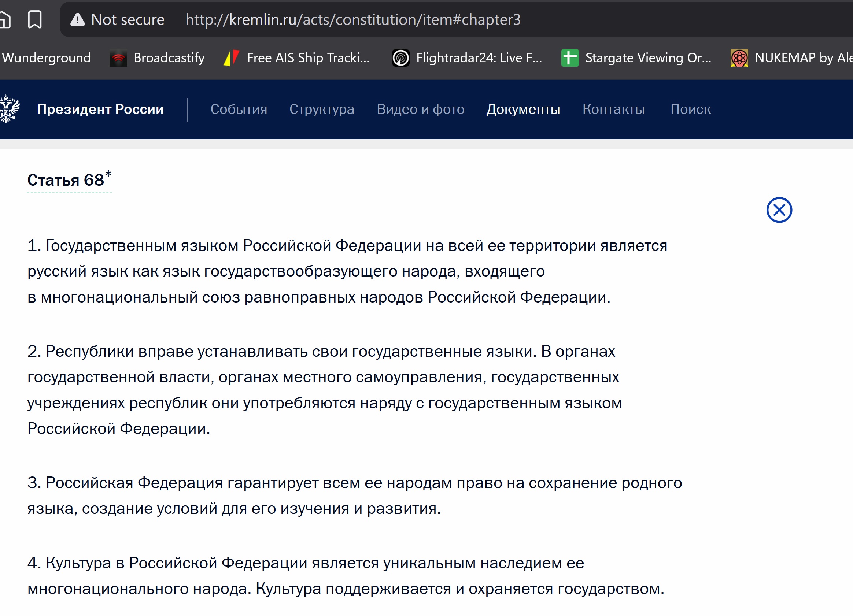
Task: Open the NUKEMAP bookmark
Action: 792,58
